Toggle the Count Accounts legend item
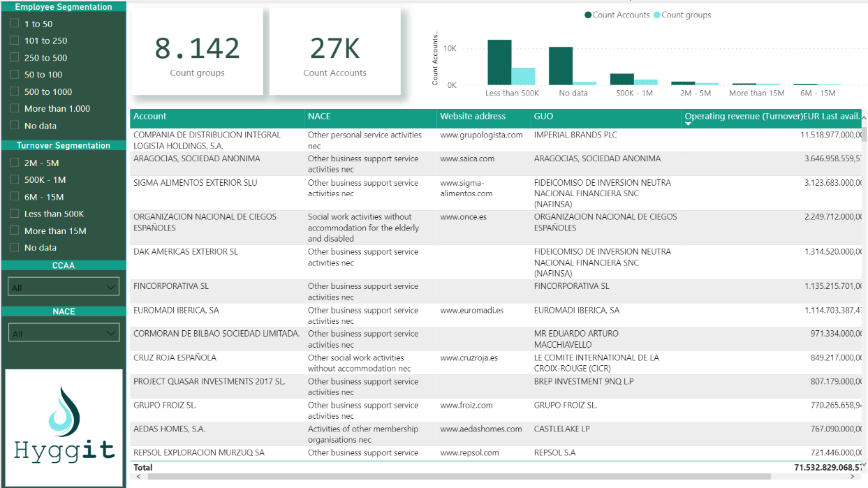The image size is (868, 488). [x=617, y=15]
